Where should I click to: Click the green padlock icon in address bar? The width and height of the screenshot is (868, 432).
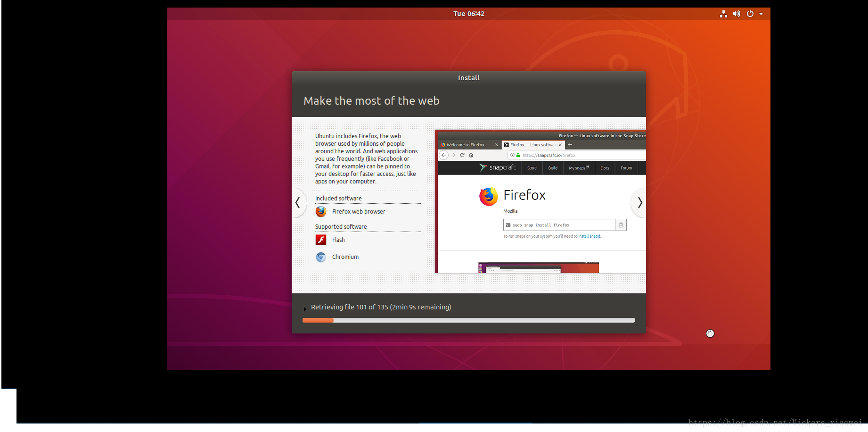coord(518,155)
